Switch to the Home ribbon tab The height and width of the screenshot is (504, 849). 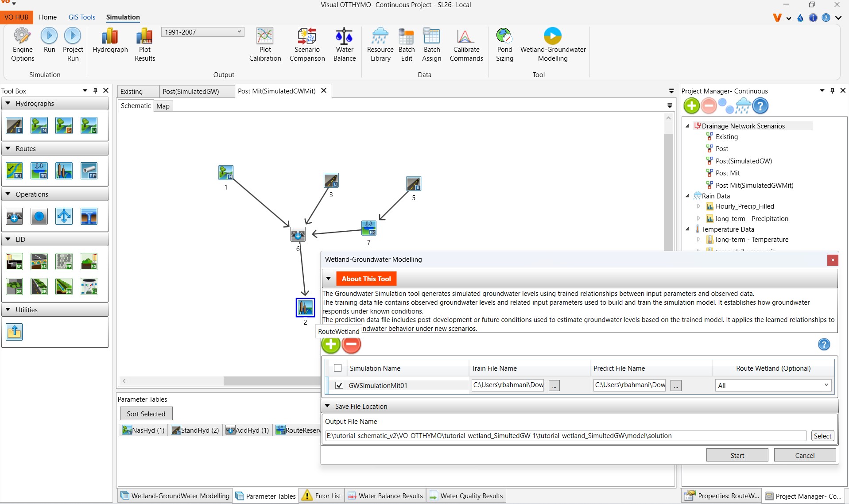pos(48,17)
